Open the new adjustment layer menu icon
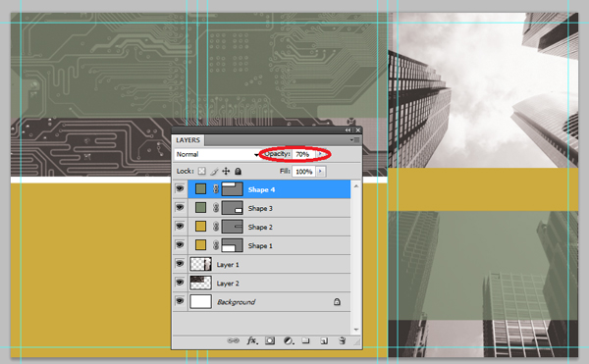The width and height of the screenshot is (589, 364). 289,340
